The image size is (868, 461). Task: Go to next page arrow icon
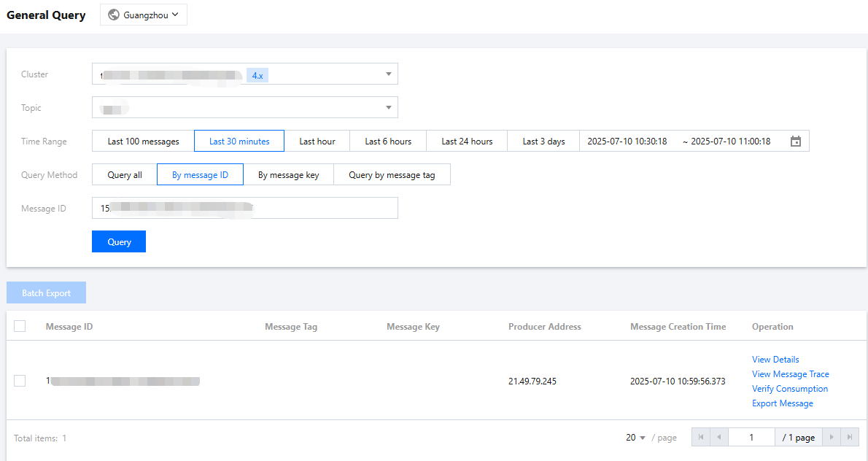pos(831,438)
